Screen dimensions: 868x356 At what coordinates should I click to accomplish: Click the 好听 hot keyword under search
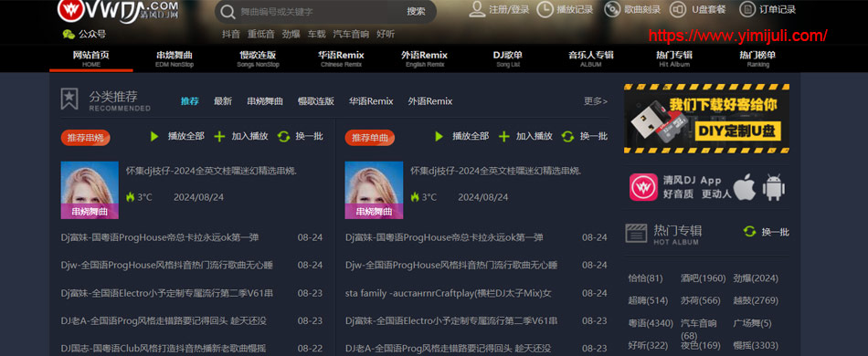(x=386, y=35)
